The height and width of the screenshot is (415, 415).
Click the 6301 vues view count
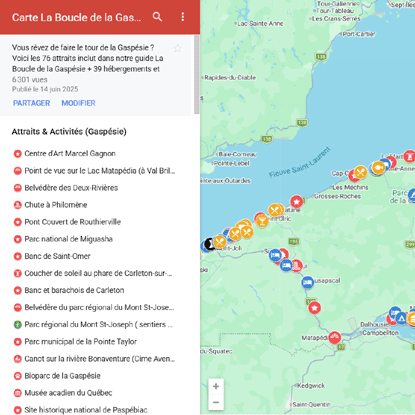[30, 80]
